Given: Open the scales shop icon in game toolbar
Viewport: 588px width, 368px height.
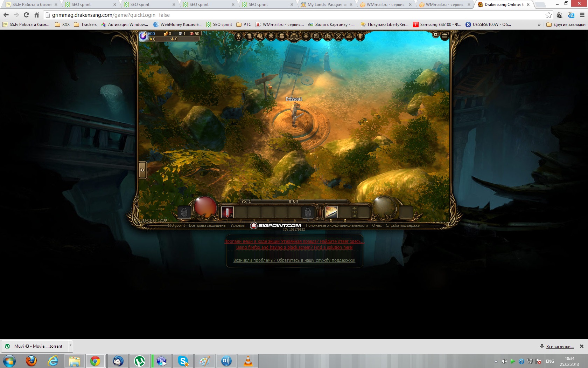Looking at the screenshot, I should click(294, 37).
